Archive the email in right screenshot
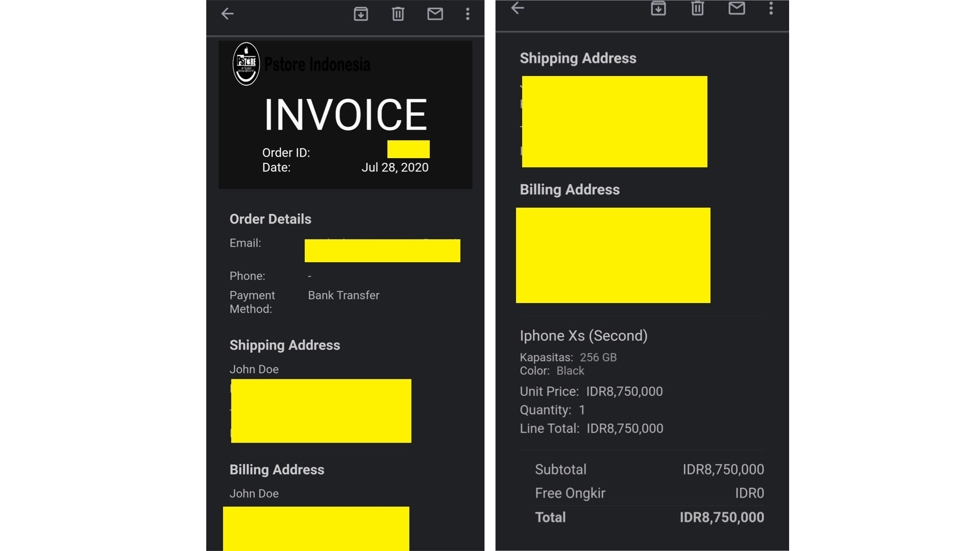 pos(658,8)
